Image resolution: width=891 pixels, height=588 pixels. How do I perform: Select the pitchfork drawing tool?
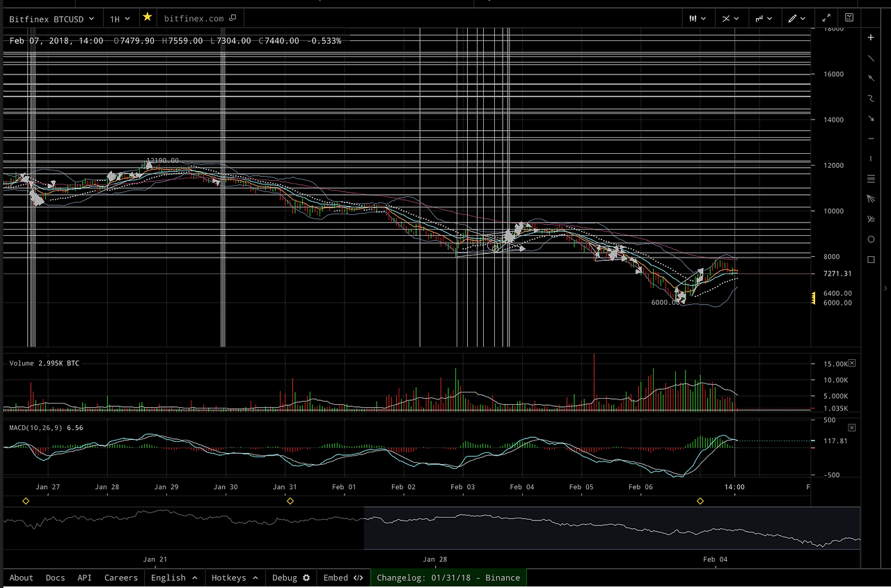click(871, 219)
